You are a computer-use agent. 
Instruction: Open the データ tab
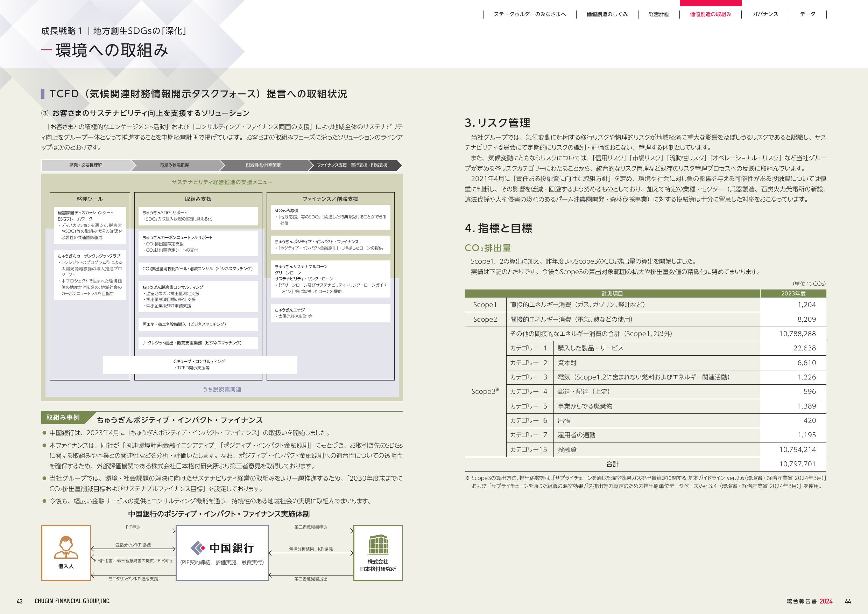[x=807, y=14]
